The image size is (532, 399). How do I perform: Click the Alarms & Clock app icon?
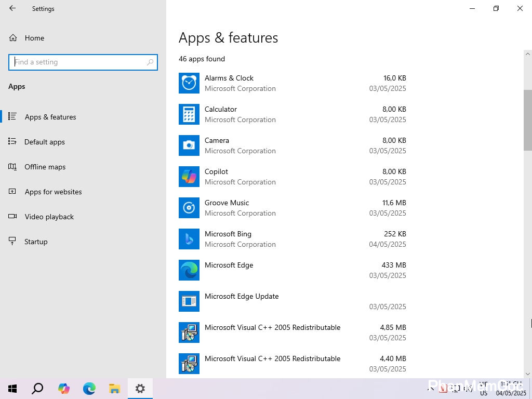(189, 83)
